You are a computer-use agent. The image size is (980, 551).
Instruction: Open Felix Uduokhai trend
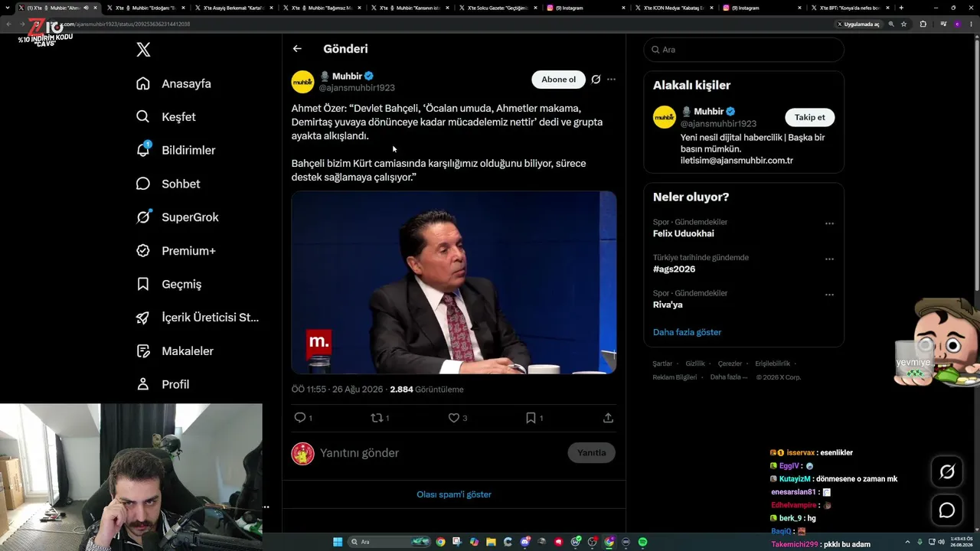coord(684,233)
